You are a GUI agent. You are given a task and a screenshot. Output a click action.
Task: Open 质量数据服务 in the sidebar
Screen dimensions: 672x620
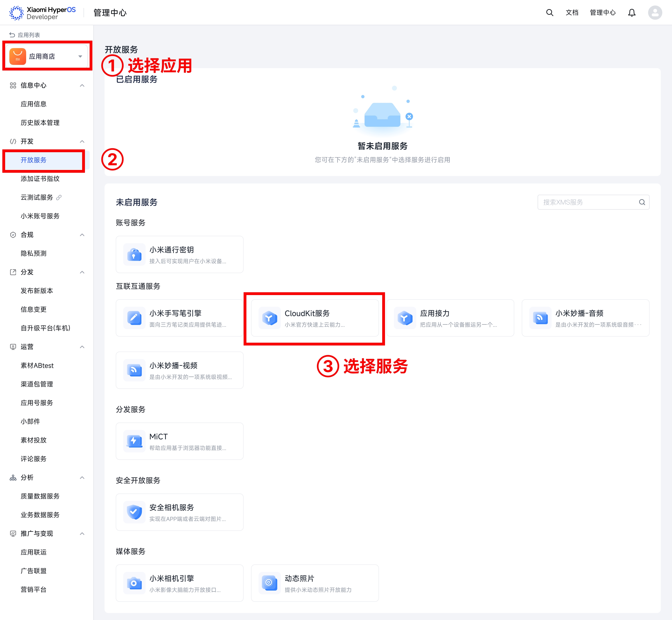point(40,496)
